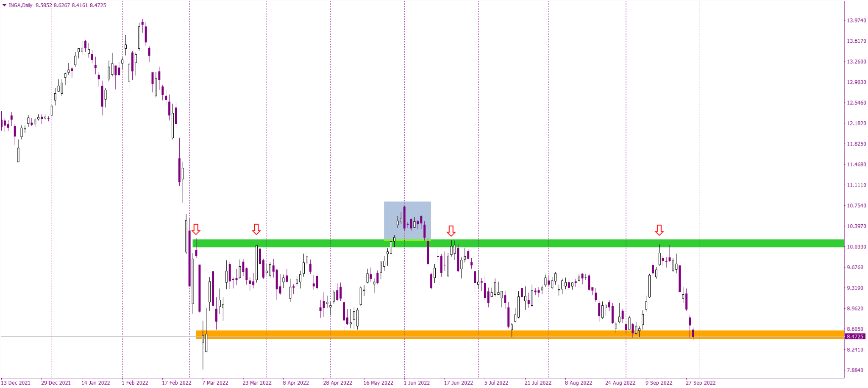Click the 13 Dec 2021 date label

pyautogui.click(x=16, y=383)
